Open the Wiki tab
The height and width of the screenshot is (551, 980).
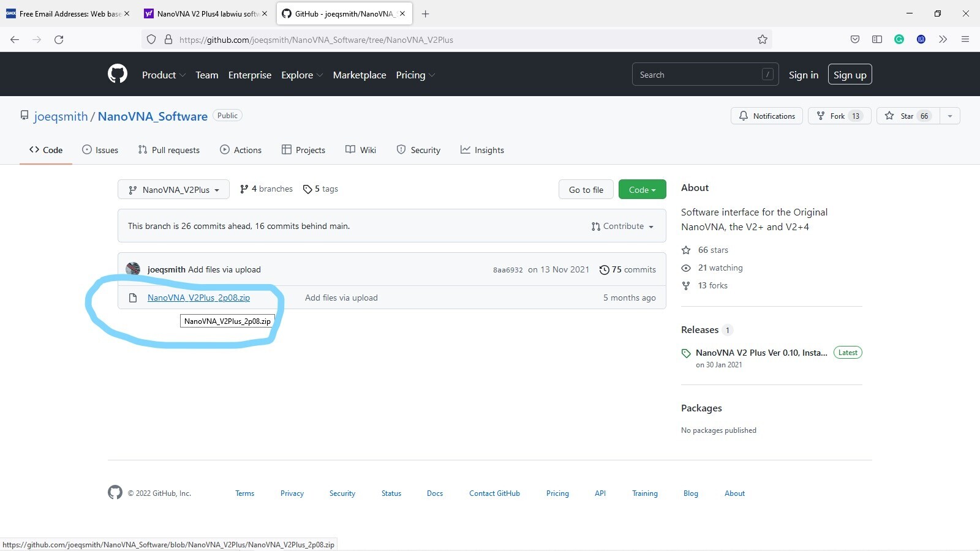[361, 150]
